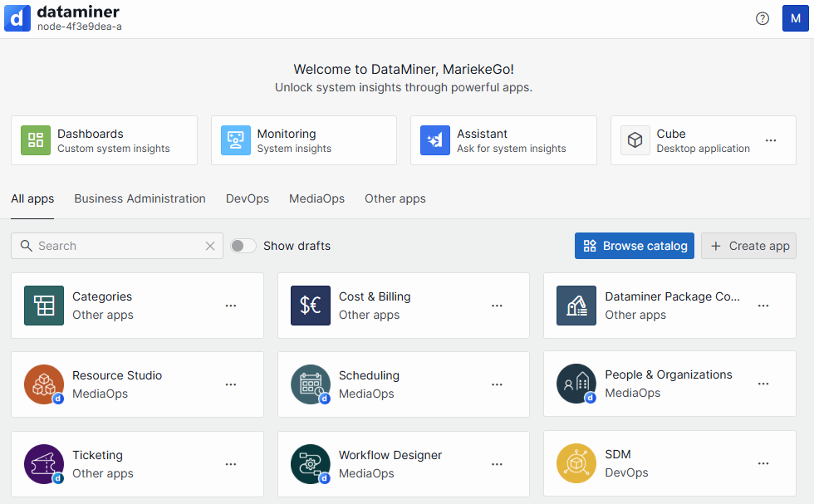Switch to the DevOps tab
The width and height of the screenshot is (814, 504).
[x=248, y=198]
